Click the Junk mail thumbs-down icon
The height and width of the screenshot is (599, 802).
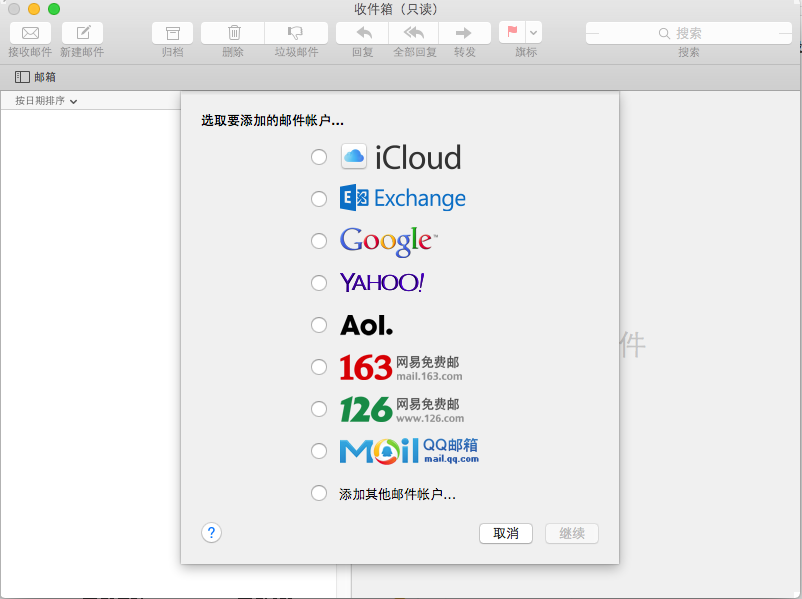coord(296,33)
